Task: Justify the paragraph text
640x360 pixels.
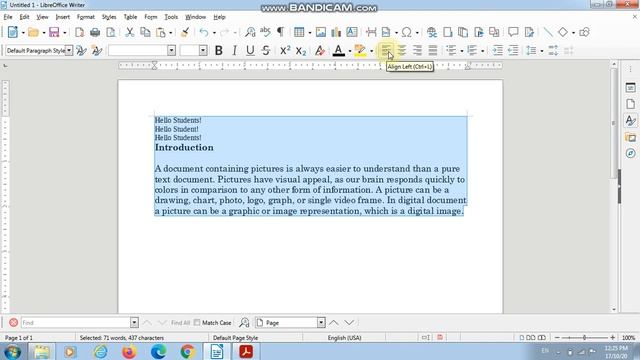Action: (x=433, y=50)
